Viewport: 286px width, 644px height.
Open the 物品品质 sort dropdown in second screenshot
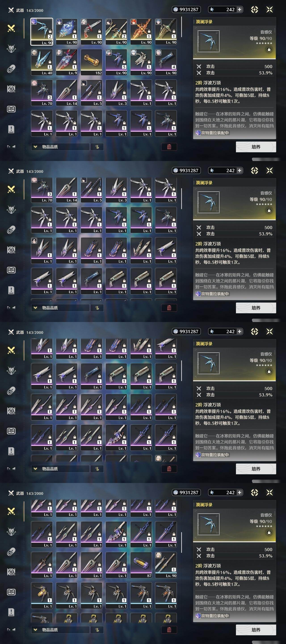(60, 308)
